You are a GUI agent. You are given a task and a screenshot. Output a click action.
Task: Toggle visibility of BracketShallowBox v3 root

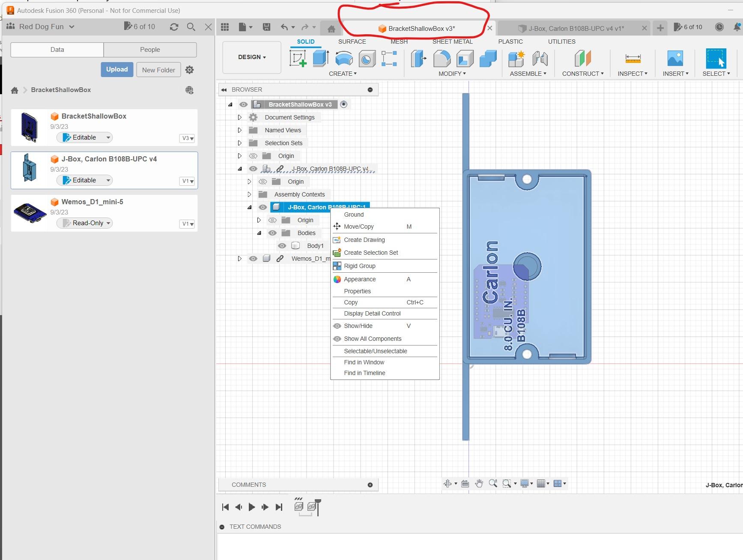click(243, 104)
